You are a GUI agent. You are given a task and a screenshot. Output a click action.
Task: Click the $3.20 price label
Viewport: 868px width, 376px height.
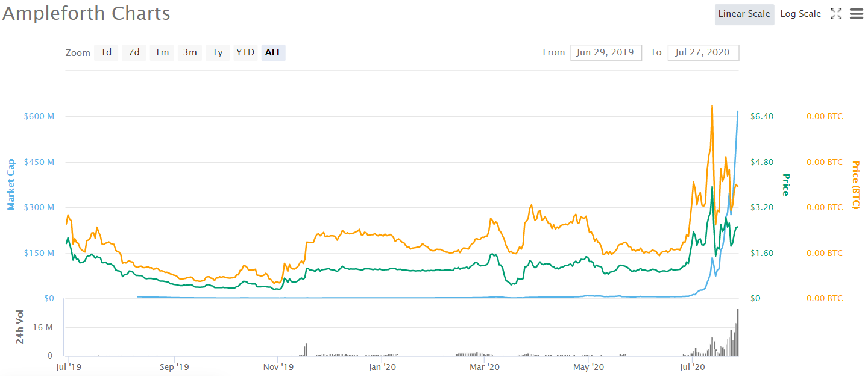click(762, 207)
